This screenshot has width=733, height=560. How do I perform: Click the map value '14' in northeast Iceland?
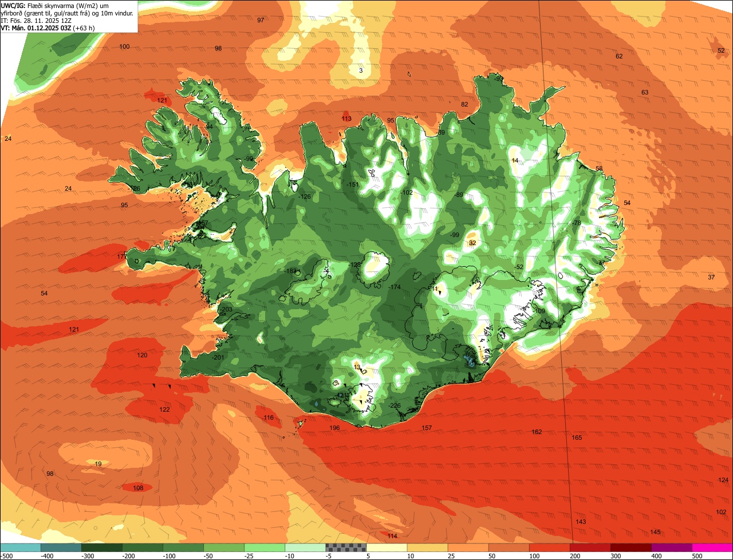point(515,160)
